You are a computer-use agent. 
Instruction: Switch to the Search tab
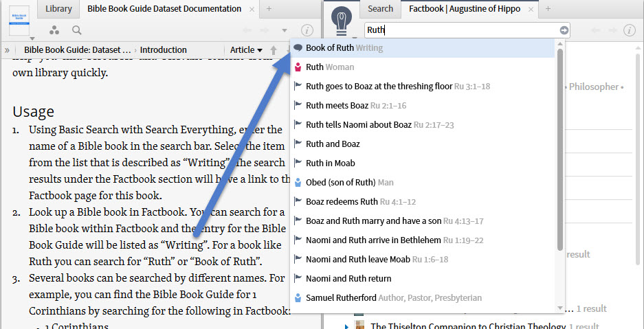click(380, 9)
